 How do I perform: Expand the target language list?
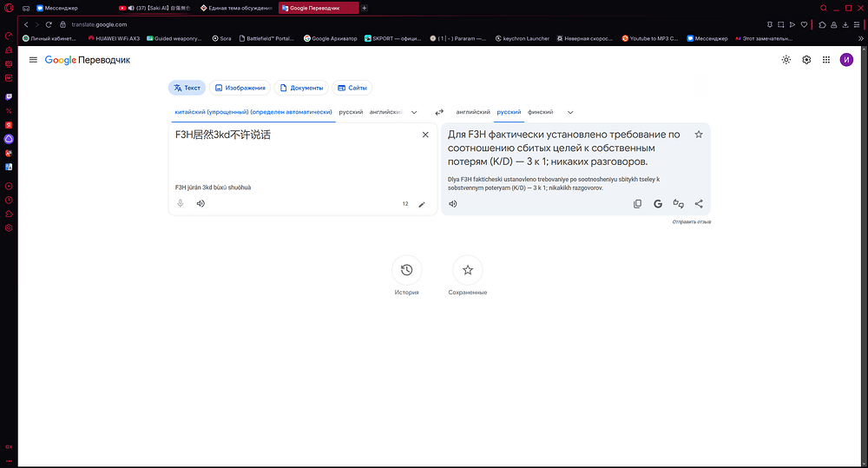(570, 112)
